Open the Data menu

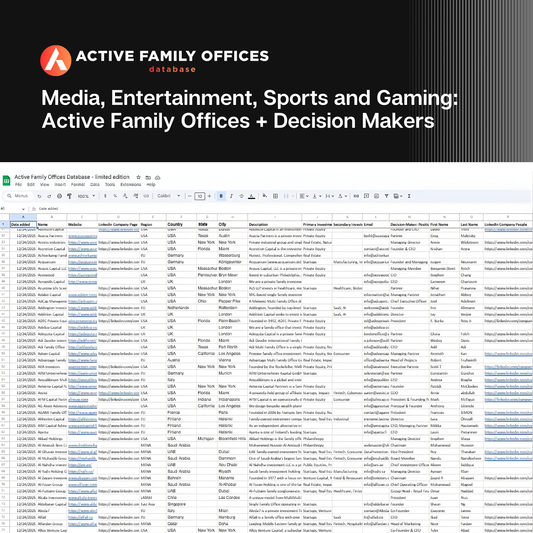coord(95,185)
